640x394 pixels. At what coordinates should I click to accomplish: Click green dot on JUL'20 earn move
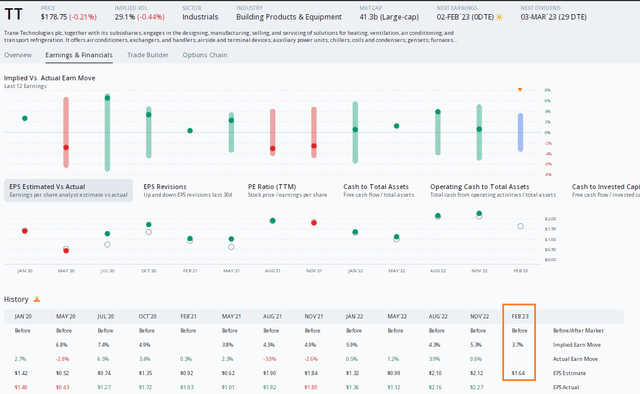107,98
